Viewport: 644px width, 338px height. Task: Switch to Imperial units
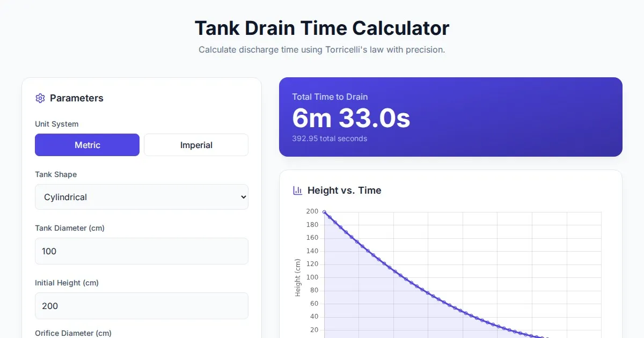click(x=196, y=145)
